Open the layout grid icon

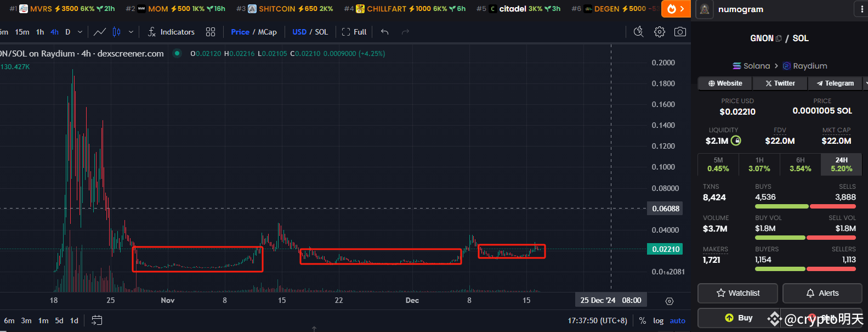tap(211, 32)
